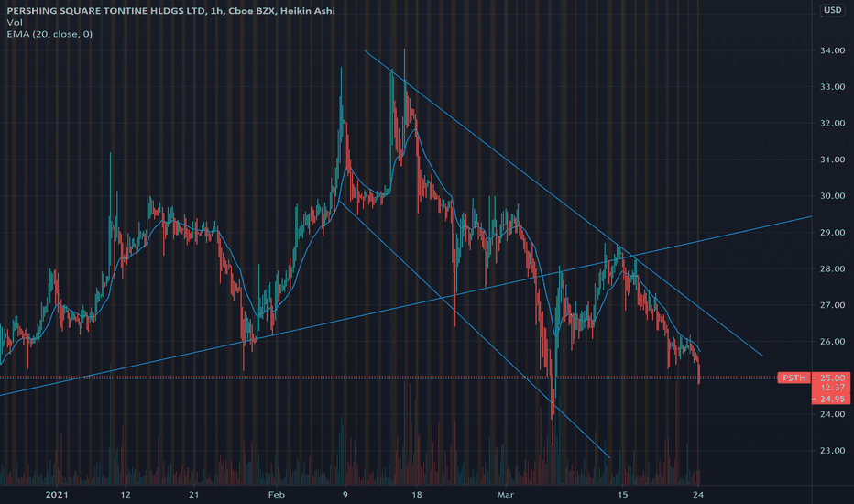The image size is (854, 504).
Task: Click the 24.95 price label
Action: click(832, 399)
